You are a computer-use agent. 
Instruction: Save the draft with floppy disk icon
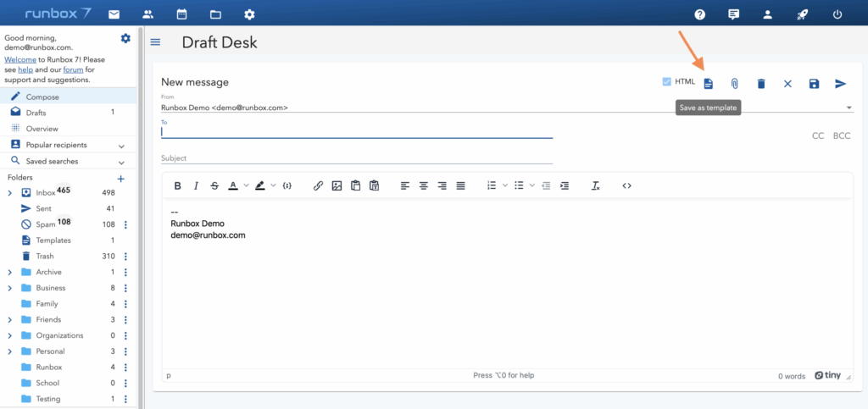coord(814,84)
